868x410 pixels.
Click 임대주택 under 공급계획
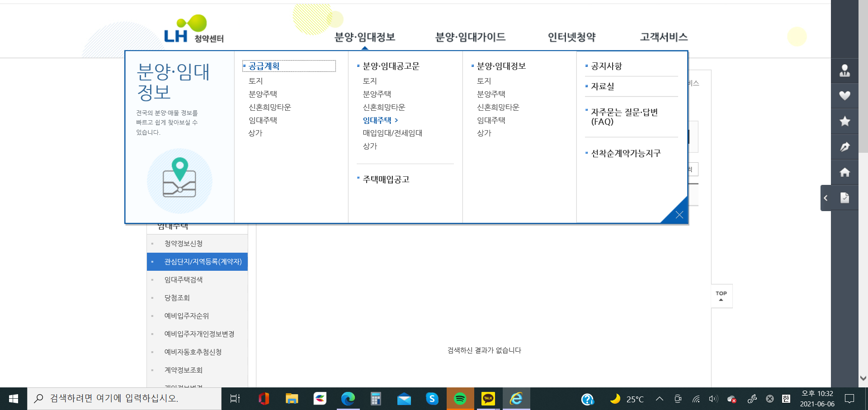263,120
